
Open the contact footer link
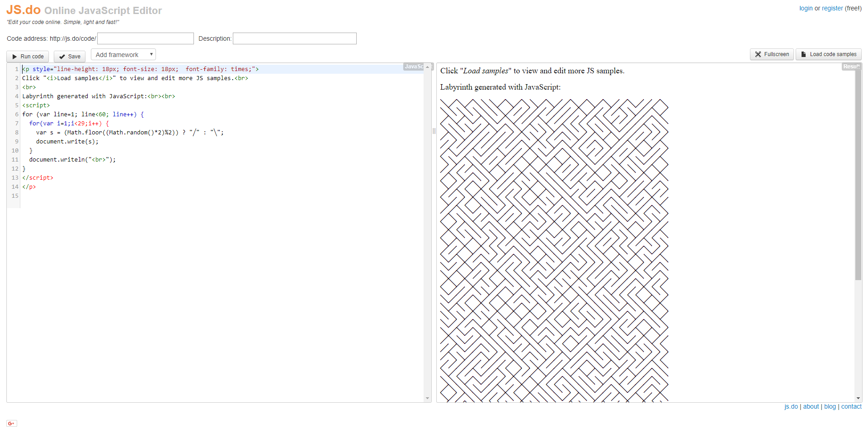[851, 406]
